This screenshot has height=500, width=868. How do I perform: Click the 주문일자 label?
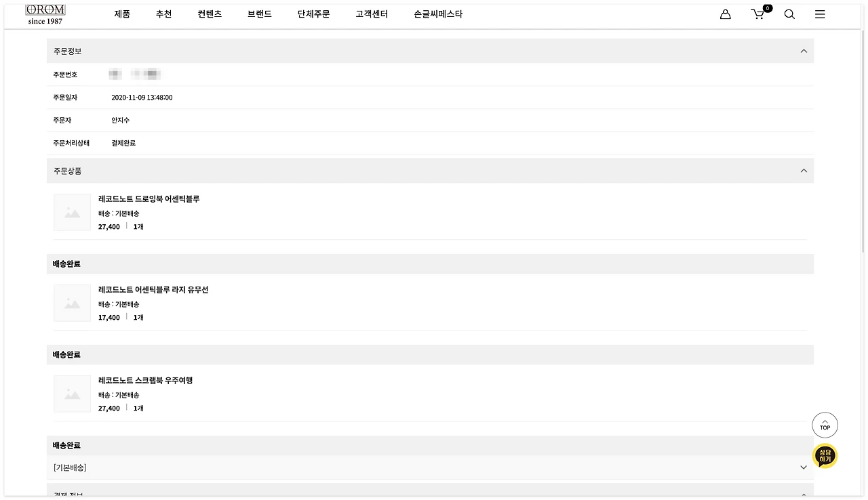click(x=65, y=98)
